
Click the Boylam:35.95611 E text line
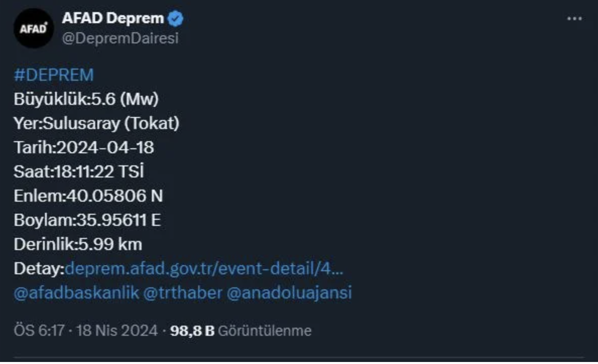click(x=87, y=220)
